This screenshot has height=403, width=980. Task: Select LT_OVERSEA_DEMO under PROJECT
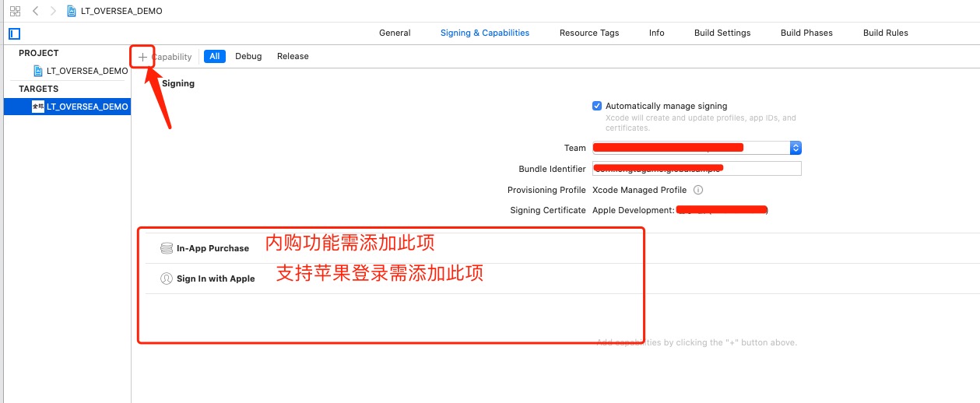point(86,71)
